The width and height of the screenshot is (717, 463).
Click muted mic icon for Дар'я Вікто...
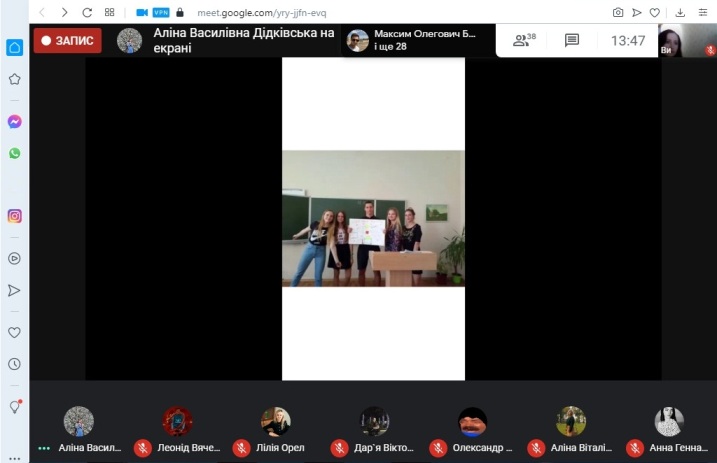340,448
